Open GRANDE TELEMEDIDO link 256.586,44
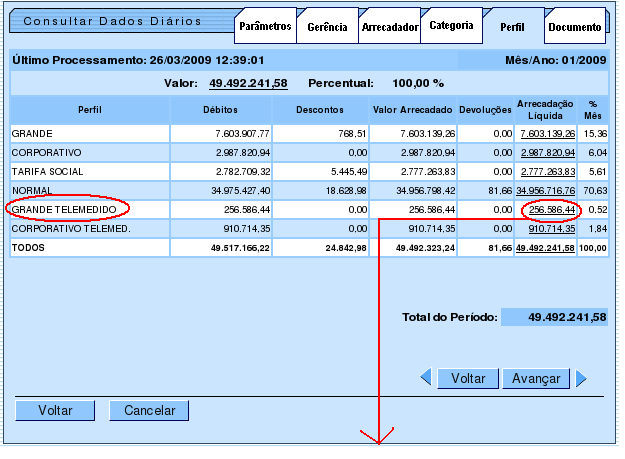Viewport: 625px width, 459px height. [x=551, y=209]
